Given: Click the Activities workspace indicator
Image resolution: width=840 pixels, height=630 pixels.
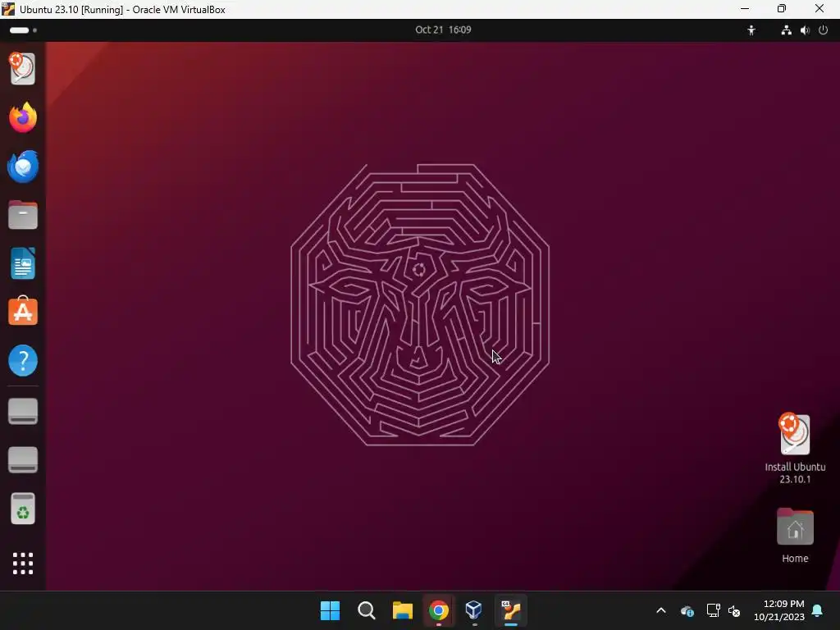Looking at the screenshot, I should coord(23,30).
